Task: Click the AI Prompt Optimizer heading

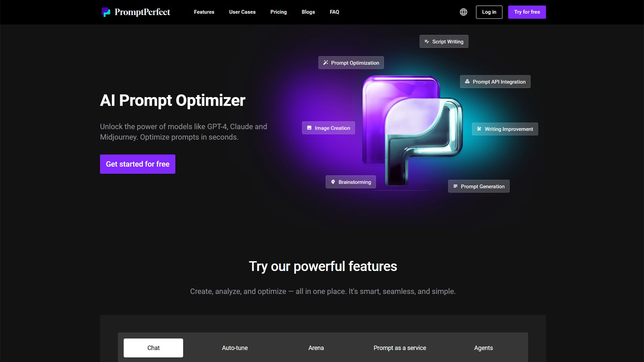Action: pyautogui.click(x=172, y=100)
